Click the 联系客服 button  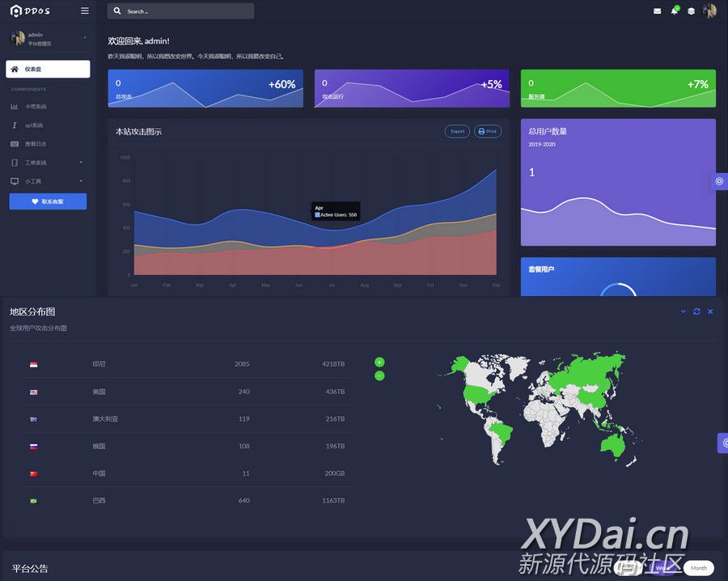click(48, 201)
